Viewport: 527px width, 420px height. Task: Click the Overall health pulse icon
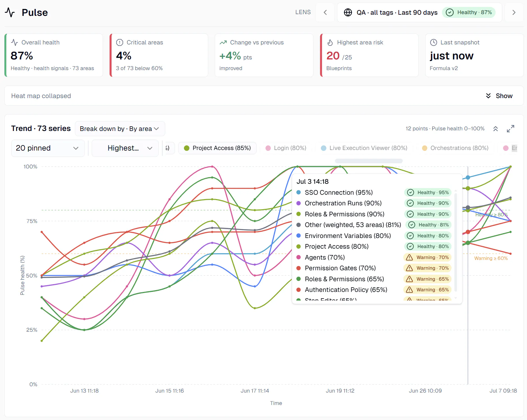(x=14, y=42)
